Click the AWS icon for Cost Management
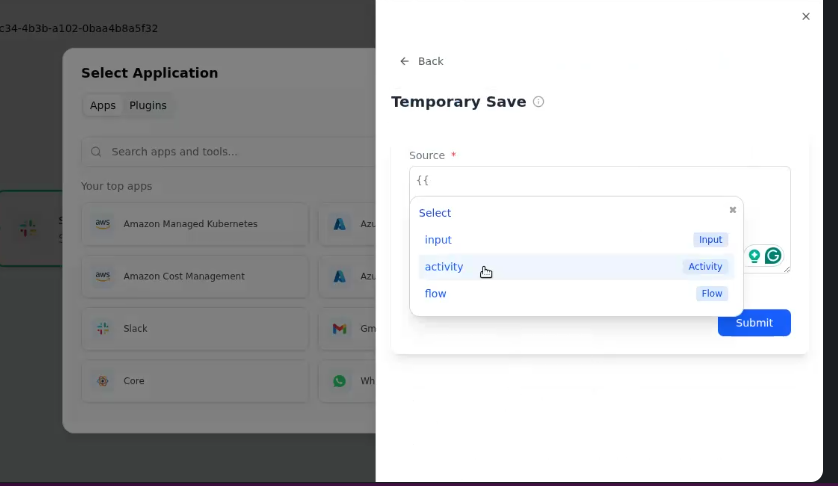 tap(103, 276)
